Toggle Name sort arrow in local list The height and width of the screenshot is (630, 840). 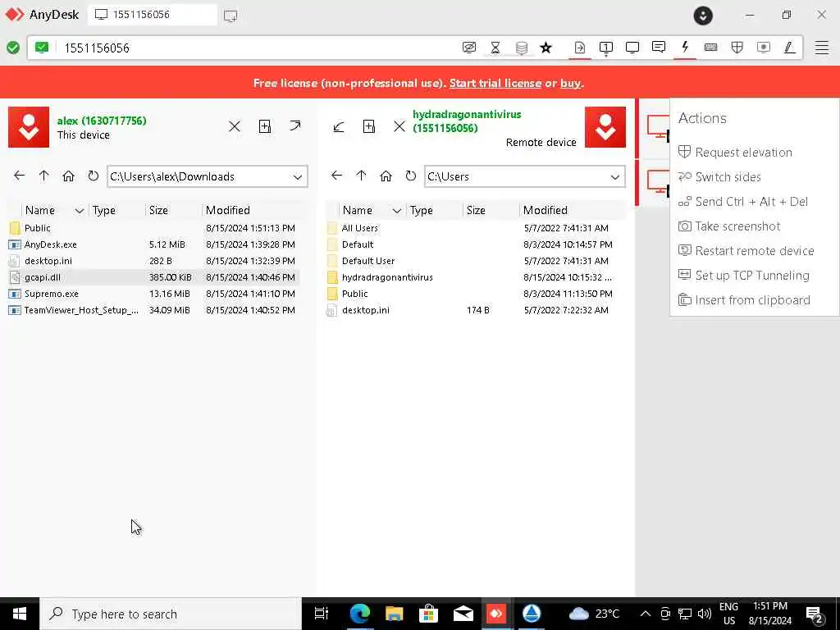pos(80,211)
